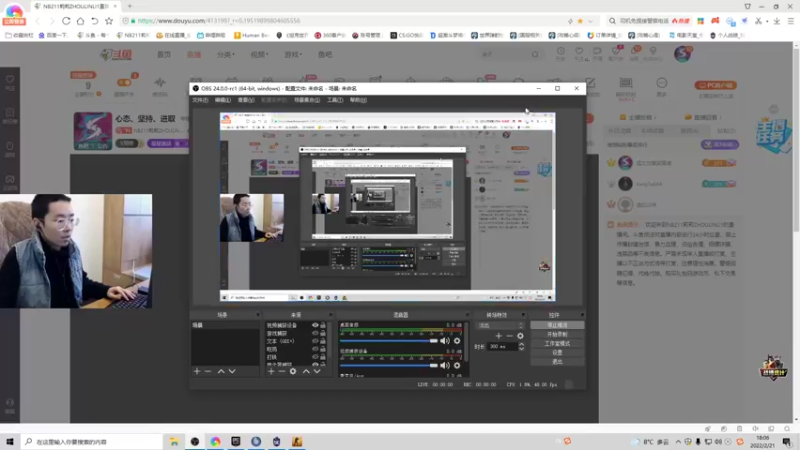Increase transition duration with up stepper

[x=521, y=344]
